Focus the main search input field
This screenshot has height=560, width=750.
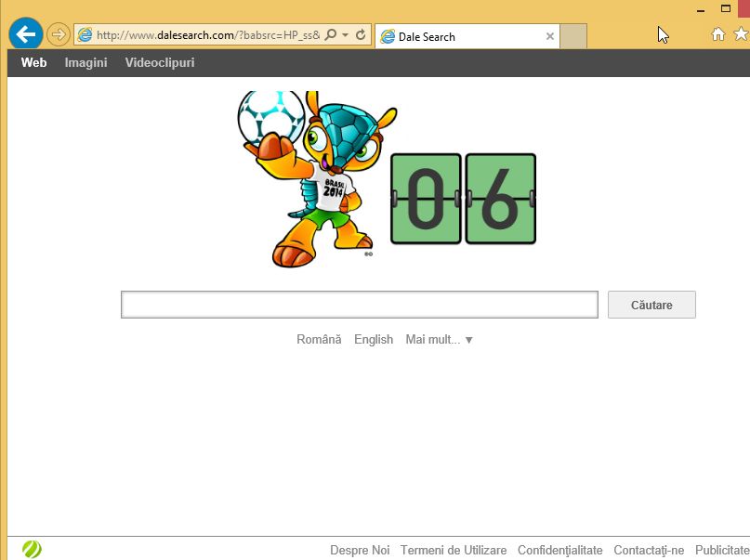click(360, 305)
